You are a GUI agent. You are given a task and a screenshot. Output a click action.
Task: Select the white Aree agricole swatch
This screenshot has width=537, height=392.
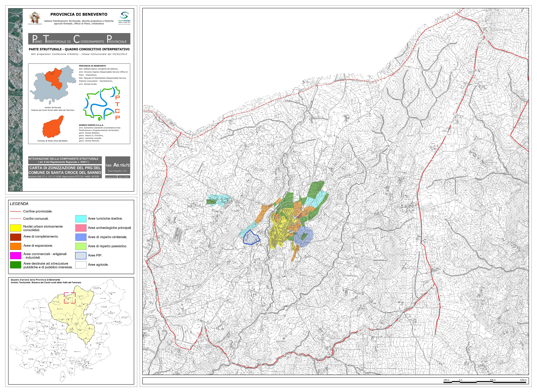(x=81, y=265)
